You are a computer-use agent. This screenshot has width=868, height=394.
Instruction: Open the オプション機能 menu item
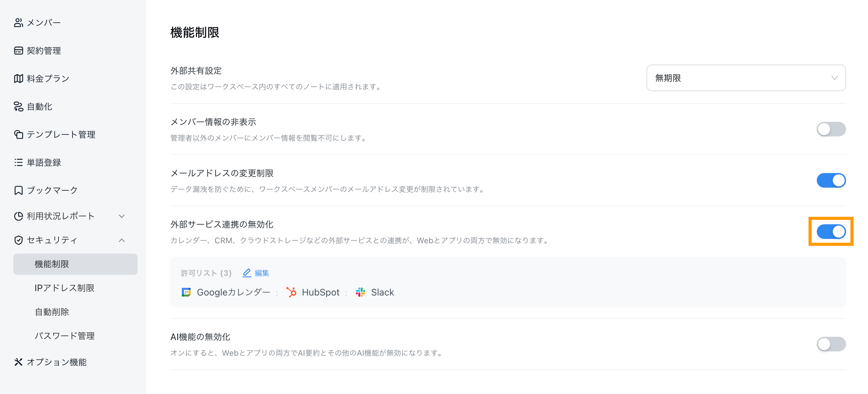click(x=57, y=362)
